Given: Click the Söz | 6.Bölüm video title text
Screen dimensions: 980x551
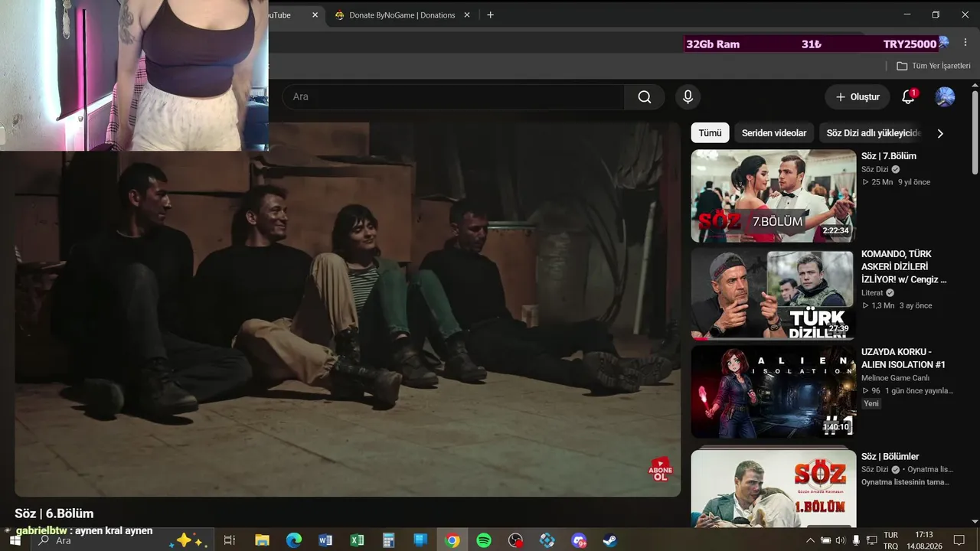Looking at the screenshot, I should click(54, 514).
